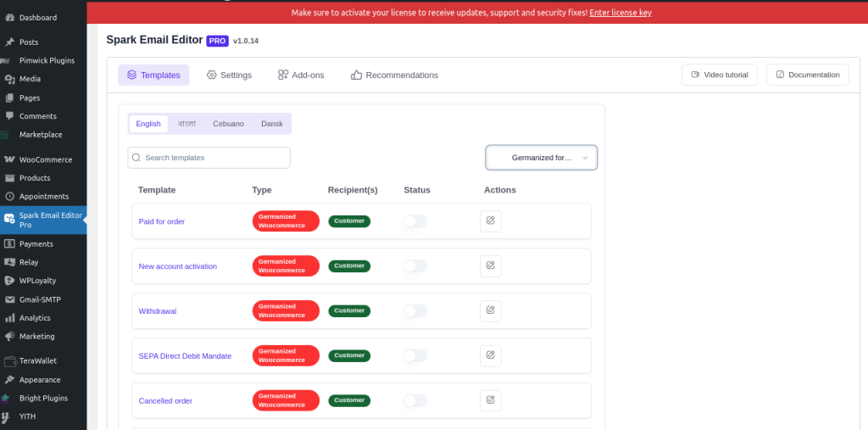The width and height of the screenshot is (868, 430).
Task: Select the Dansk language tab
Action: point(272,124)
